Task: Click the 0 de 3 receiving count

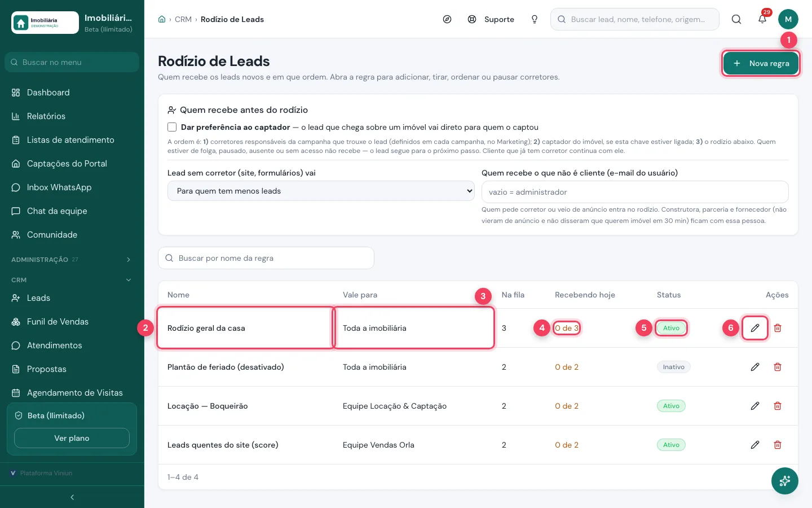Action: 567,328
